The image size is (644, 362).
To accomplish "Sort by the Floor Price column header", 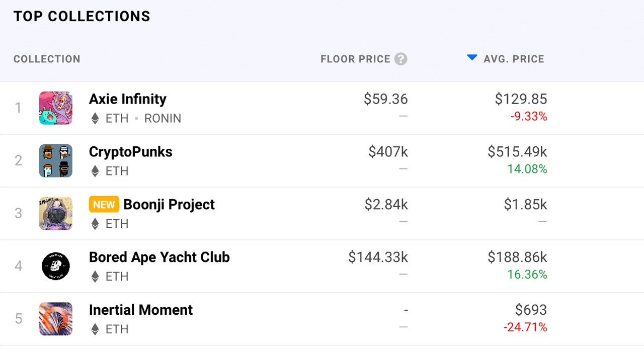I will [x=355, y=59].
